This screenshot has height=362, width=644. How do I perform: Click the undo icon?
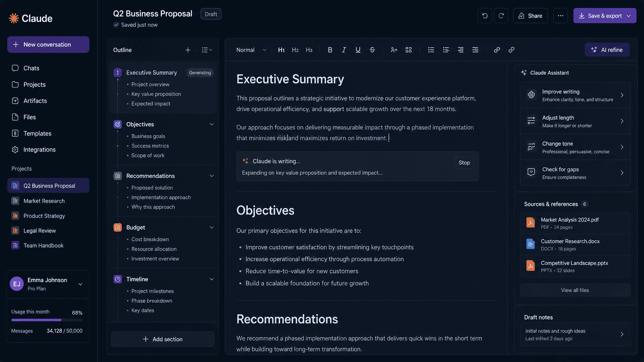coord(485,16)
